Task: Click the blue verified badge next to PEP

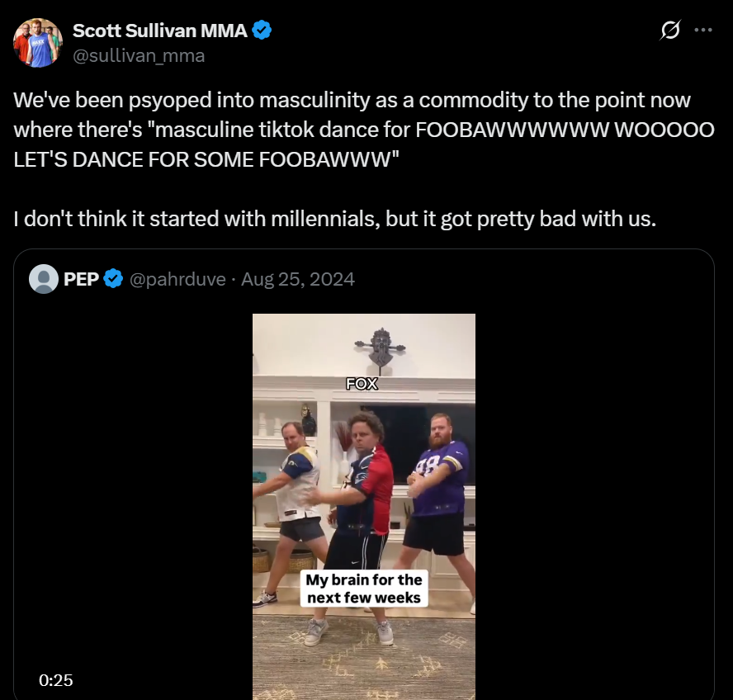Action: point(115,279)
